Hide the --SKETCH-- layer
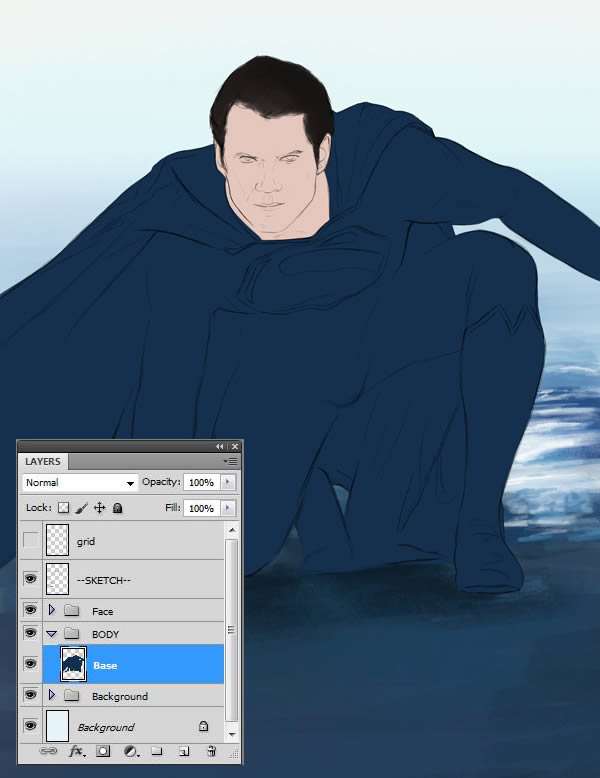Viewport: 600px width, 778px height. [31, 579]
